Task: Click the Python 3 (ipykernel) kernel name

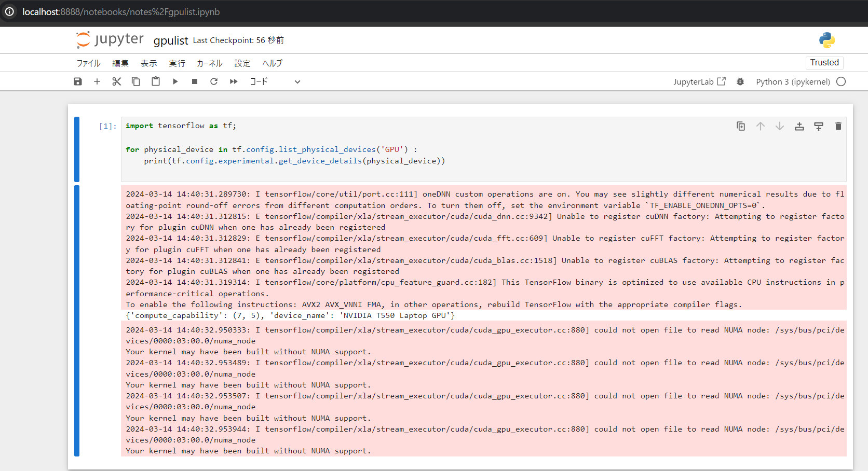Action: (793, 81)
